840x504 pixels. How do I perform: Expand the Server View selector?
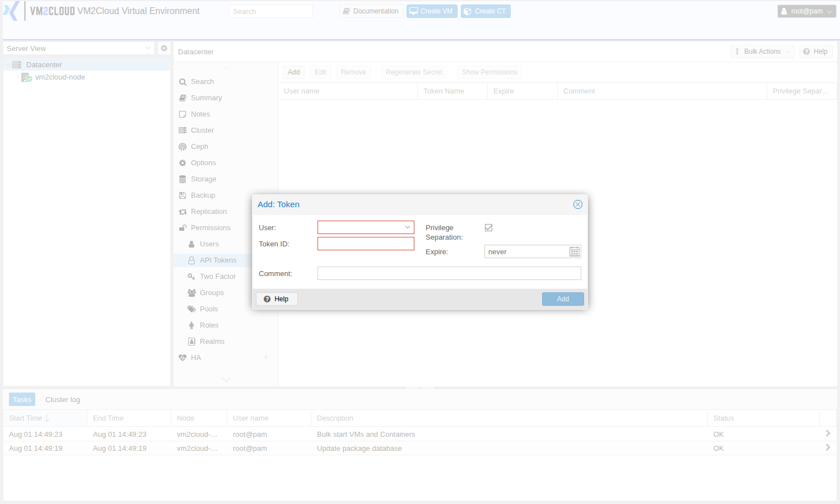(148, 48)
